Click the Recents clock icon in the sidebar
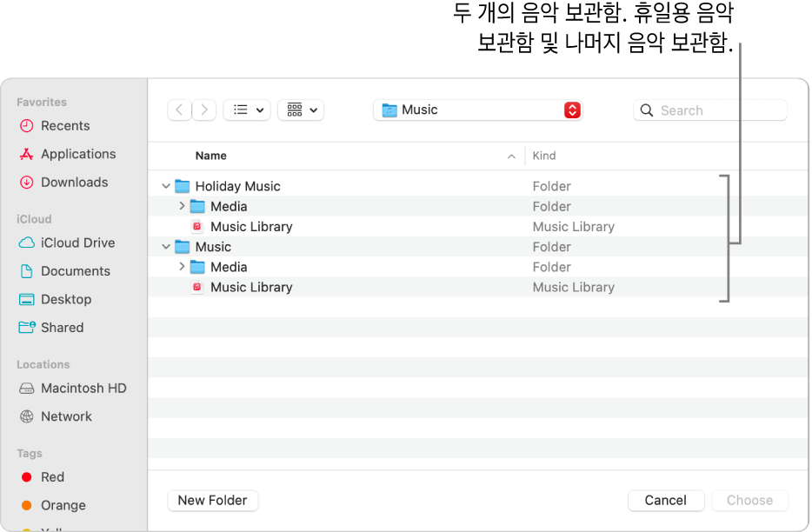 pos(26,126)
